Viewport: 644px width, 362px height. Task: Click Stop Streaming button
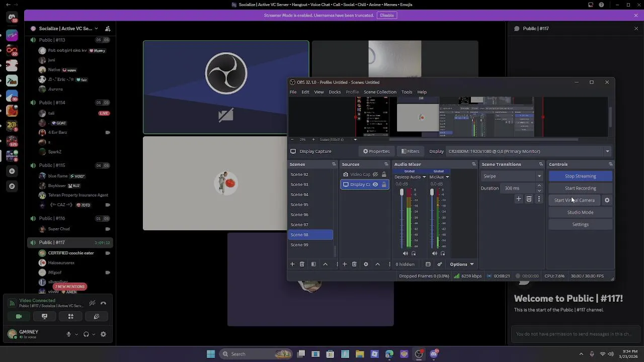[581, 176]
